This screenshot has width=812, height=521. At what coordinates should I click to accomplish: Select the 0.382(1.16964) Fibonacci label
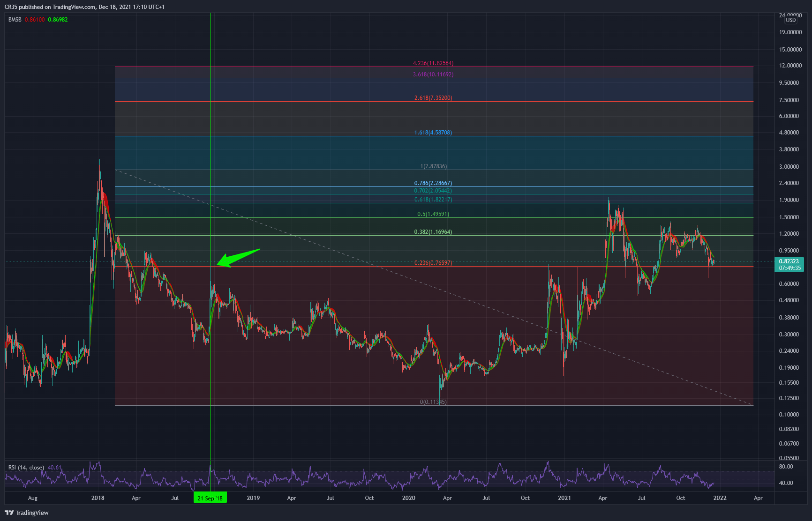pos(433,232)
